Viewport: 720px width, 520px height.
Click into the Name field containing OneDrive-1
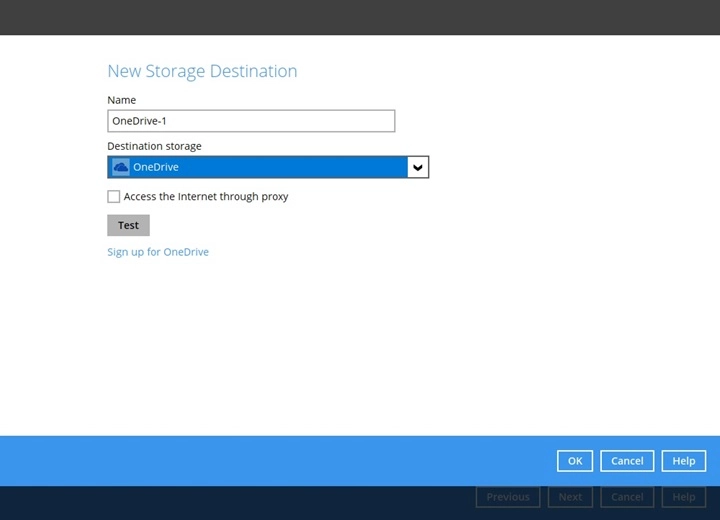tap(250, 121)
